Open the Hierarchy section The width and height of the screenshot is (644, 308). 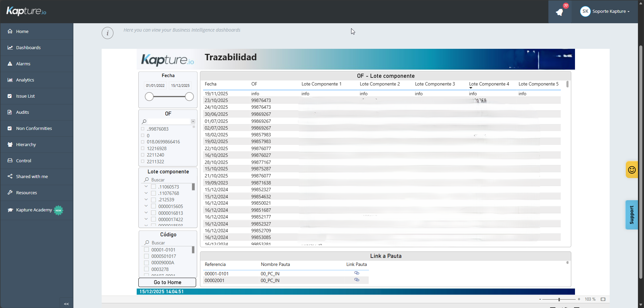[x=26, y=144]
